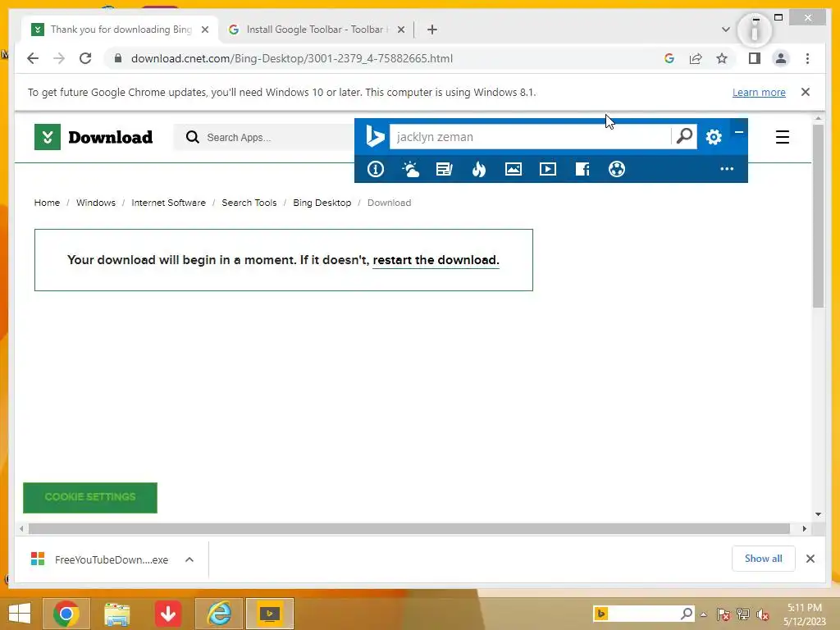Select Thank you for downloading Bing tab

click(x=121, y=30)
